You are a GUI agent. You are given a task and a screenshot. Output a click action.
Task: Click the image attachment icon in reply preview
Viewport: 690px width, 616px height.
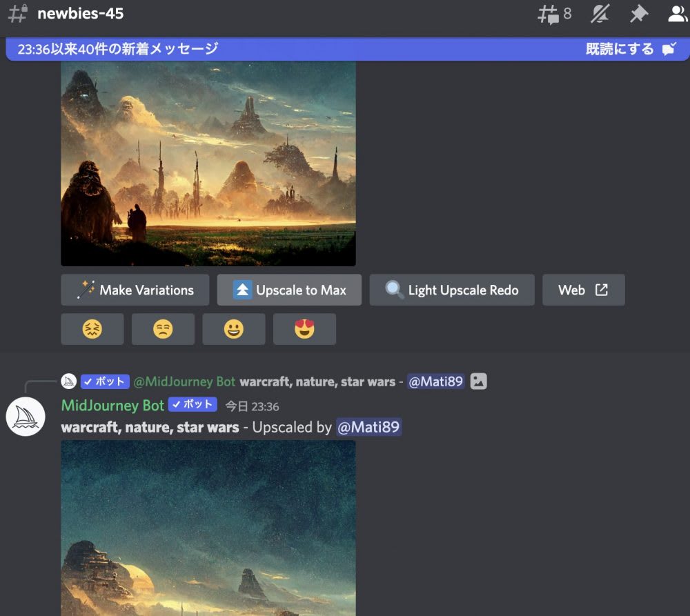[479, 381]
